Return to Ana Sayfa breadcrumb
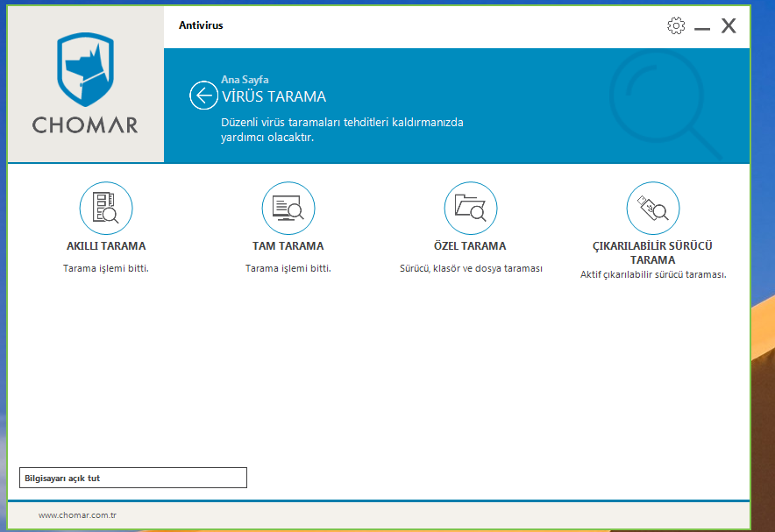The width and height of the screenshot is (775, 532). 245,80
